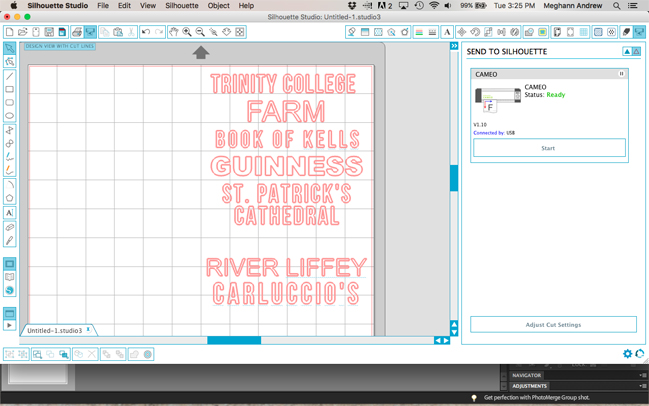Select the Line drawing tool

(10, 76)
